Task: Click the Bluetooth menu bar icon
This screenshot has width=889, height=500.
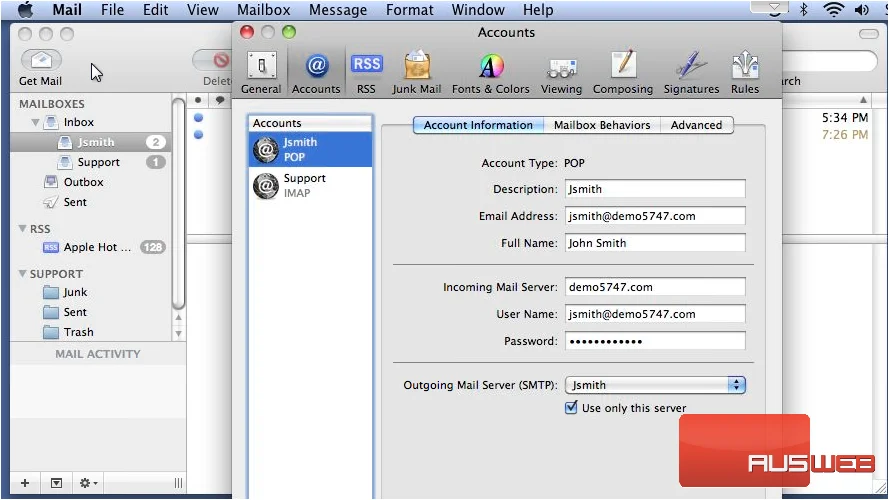Action: 803,10
